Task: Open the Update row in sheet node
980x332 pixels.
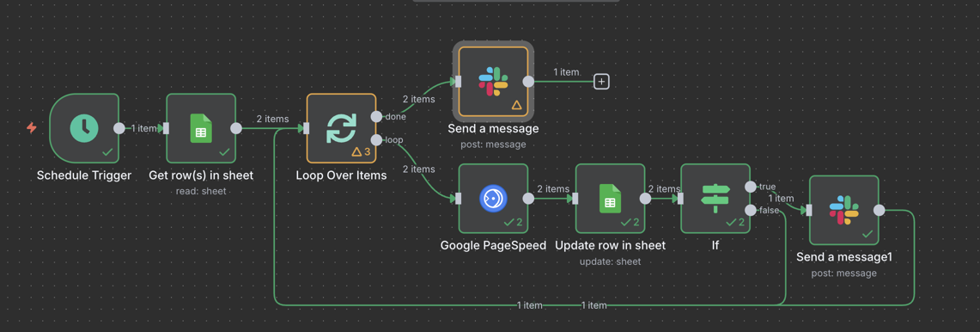Action: pyautogui.click(x=610, y=199)
